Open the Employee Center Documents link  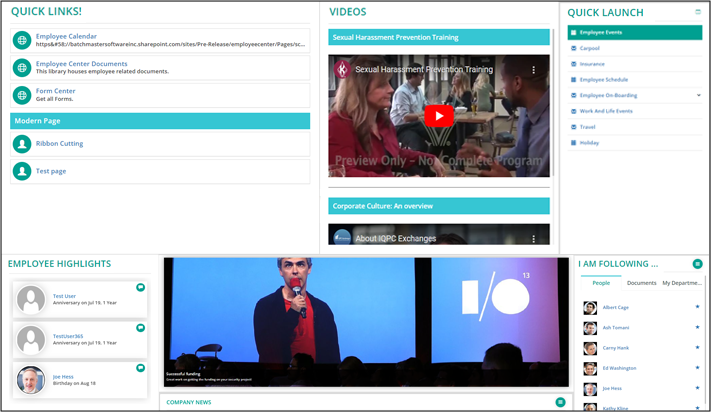[x=81, y=64]
